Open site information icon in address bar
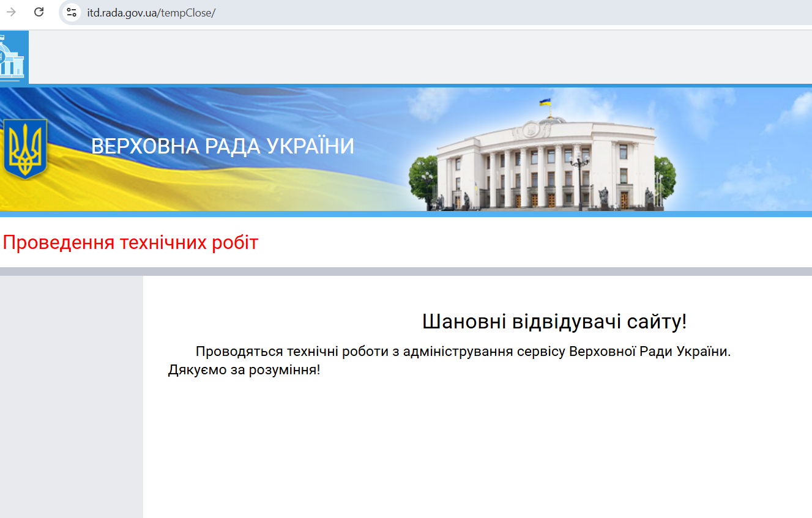The image size is (812, 518). (x=72, y=12)
